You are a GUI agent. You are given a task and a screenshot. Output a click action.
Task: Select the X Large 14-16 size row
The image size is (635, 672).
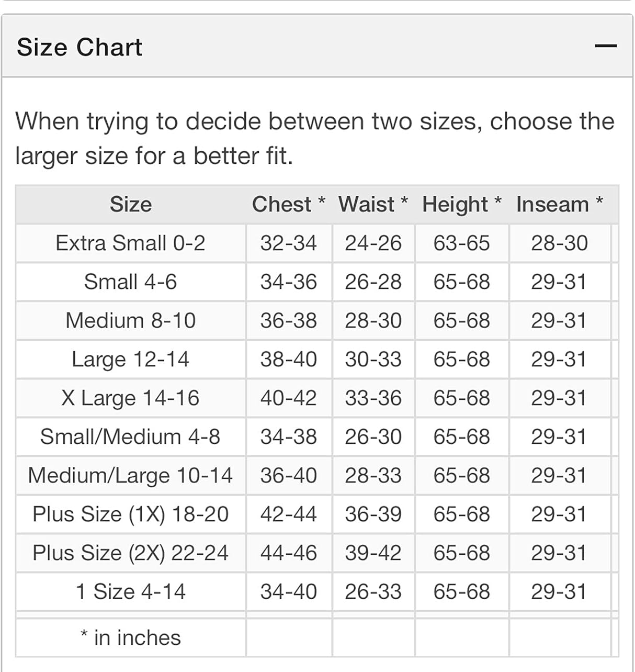pos(131,398)
